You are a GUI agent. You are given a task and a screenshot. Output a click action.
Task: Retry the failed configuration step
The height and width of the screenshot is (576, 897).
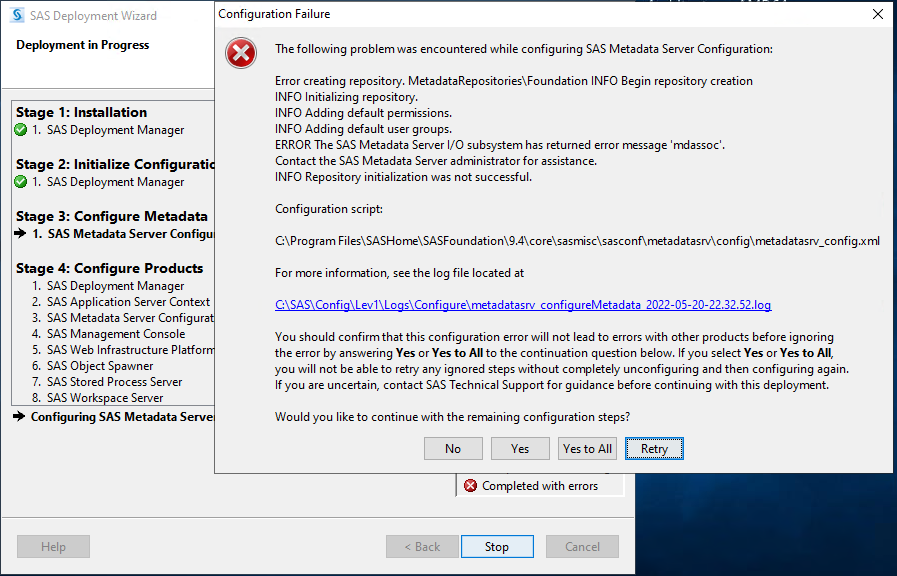(654, 449)
